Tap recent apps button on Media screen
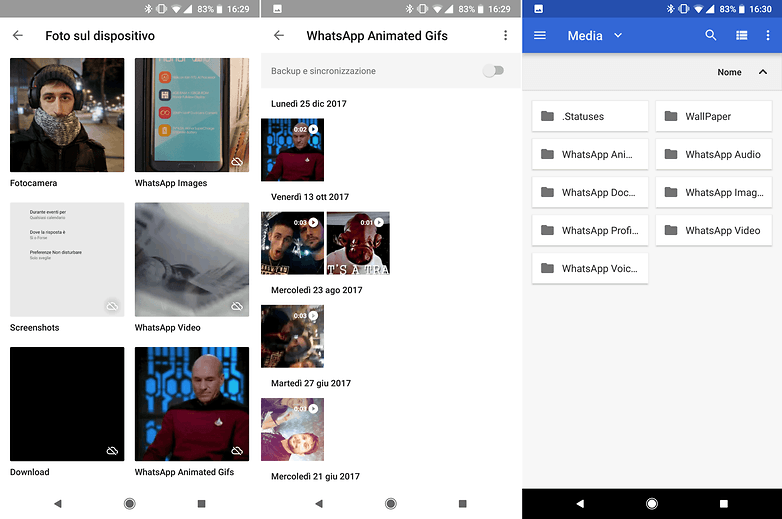Image resolution: width=782 pixels, height=519 pixels. (724, 504)
